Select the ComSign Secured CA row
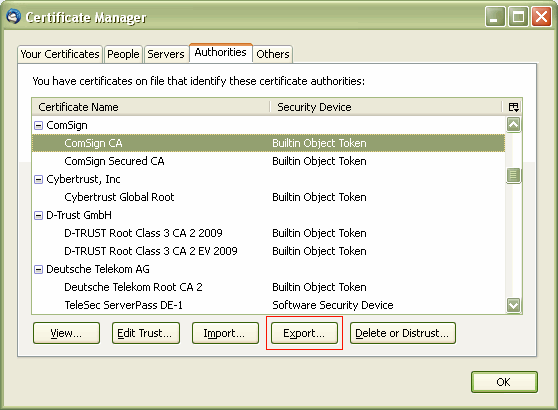Viewport: 558px width, 410px height. 269,161
